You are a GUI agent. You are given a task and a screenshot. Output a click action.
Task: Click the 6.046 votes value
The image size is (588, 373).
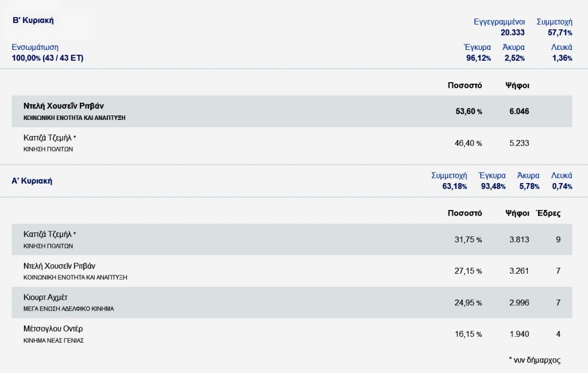tap(519, 111)
